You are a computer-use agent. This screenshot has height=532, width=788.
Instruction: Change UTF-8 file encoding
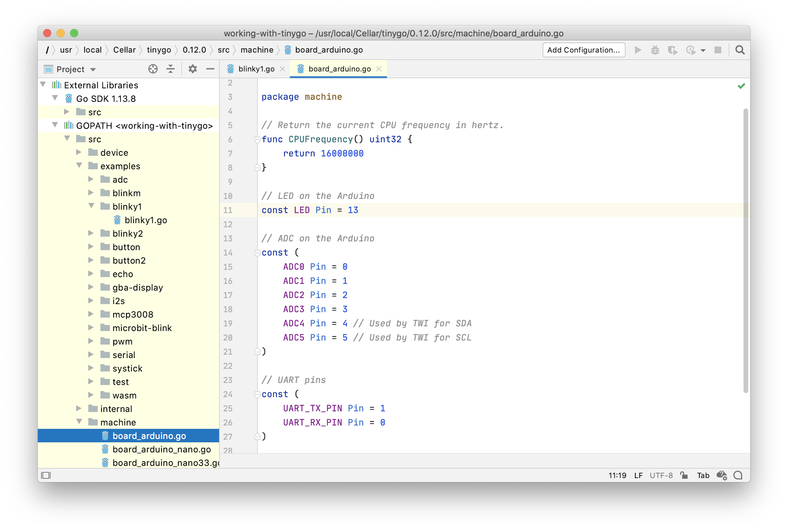tap(661, 475)
